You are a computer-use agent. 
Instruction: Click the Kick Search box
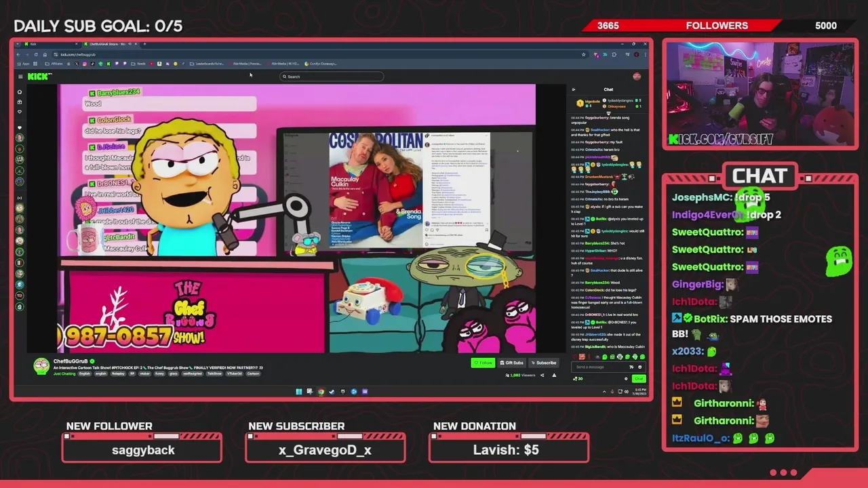(x=332, y=77)
